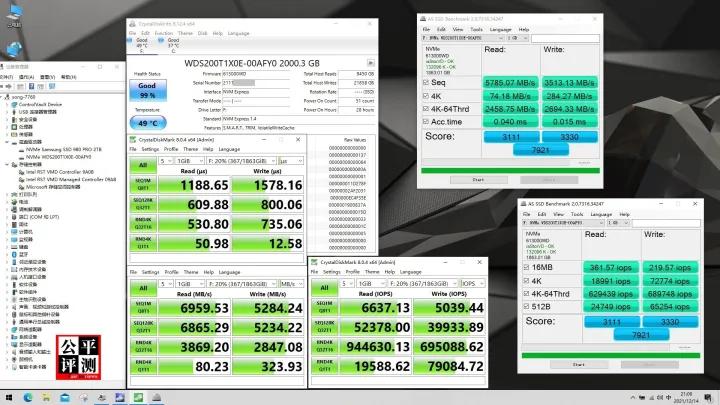
Task: Open µs unit dropdown in top CrystalDiskMark
Action: pyautogui.click(x=291, y=161)
